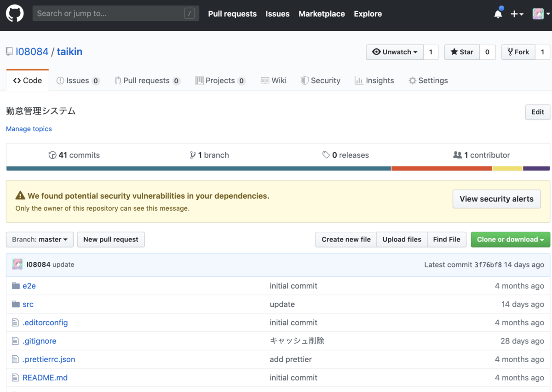Click the Manage topics link
The height and width of the screenshot is (392, 552).
point(29,129)
